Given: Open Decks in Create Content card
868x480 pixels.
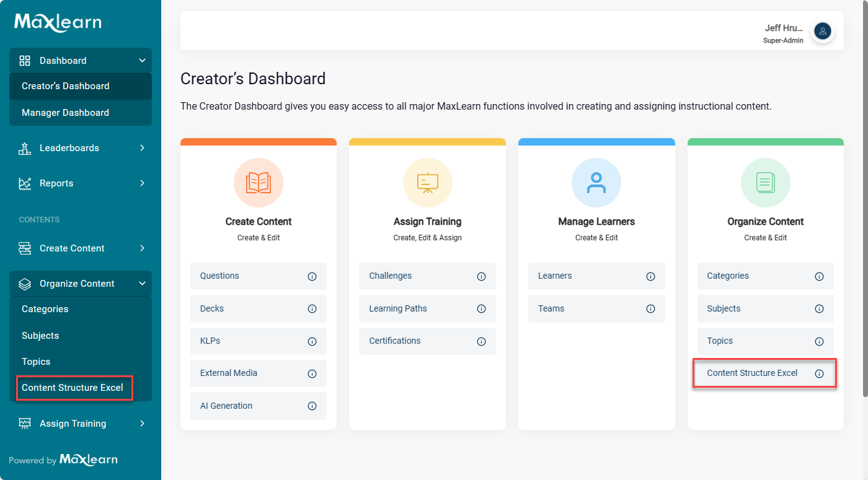Looking at the screenshot, I should [x=259, y=308].
